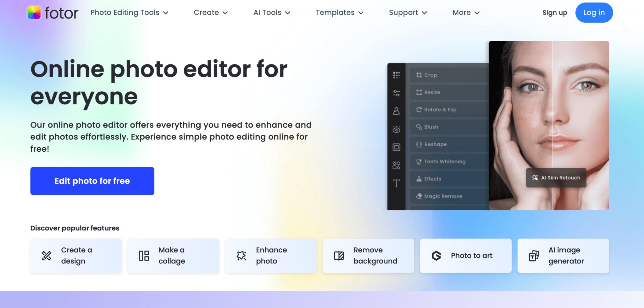This screenshot has height=308, width=644.
Task: Expand the Templates dropdown chevron
Action: (x=361, y=13)
